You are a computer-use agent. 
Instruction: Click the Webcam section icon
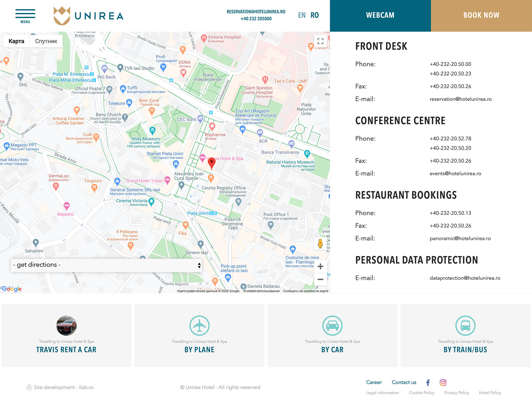380,15
